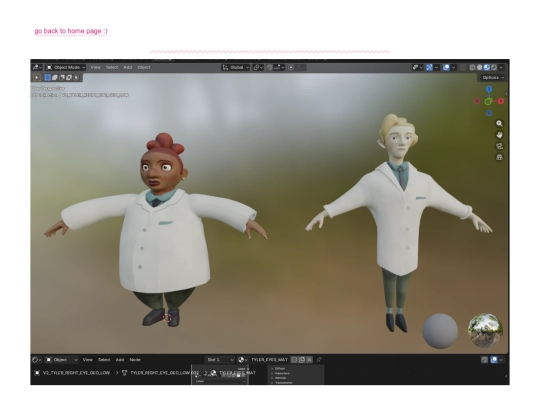Toggle the snap magnet icon

[270, 68]
